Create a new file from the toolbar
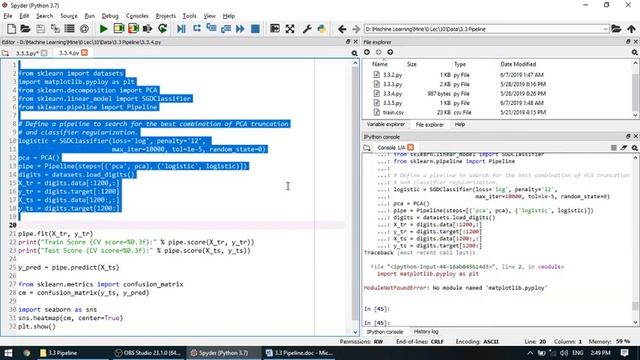Screen dimensions: 640x360 coord(11,29)
